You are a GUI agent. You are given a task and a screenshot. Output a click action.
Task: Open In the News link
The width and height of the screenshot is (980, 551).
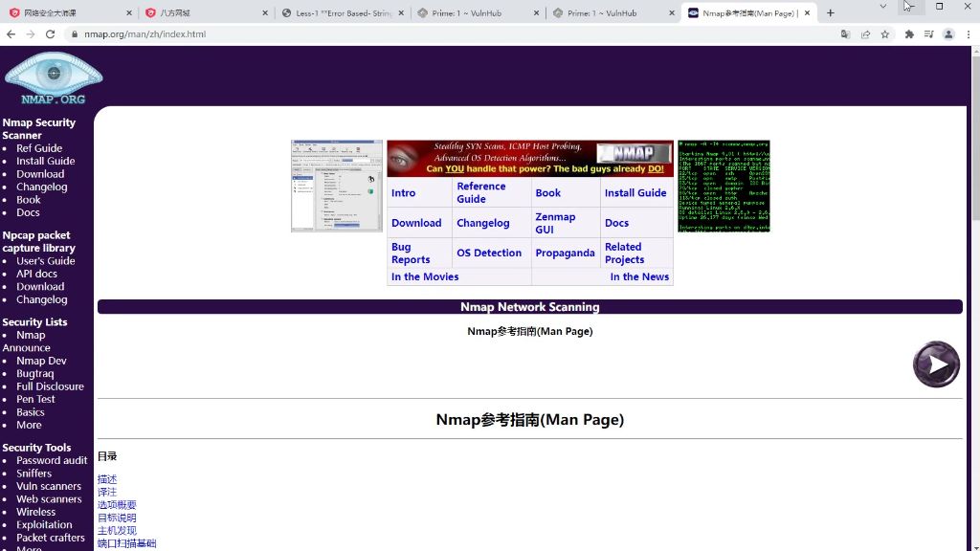pyautogui.click(x=639, y=276)
